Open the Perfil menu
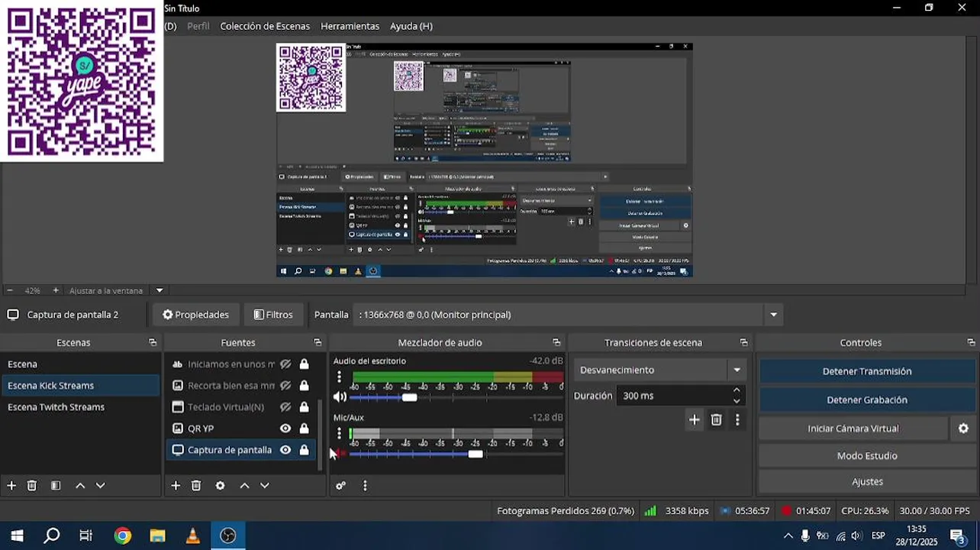This screenshot has height=550, width=980. tap(198, 26)
